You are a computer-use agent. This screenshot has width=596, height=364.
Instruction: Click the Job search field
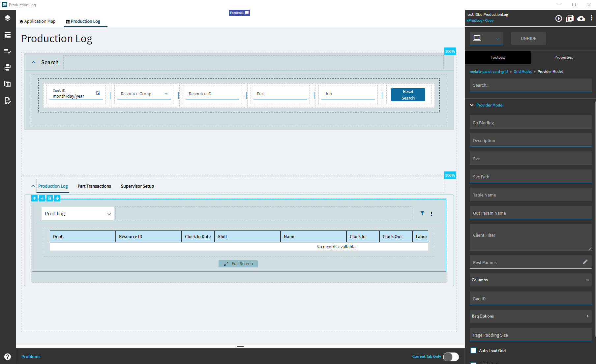tap(348, 94)
